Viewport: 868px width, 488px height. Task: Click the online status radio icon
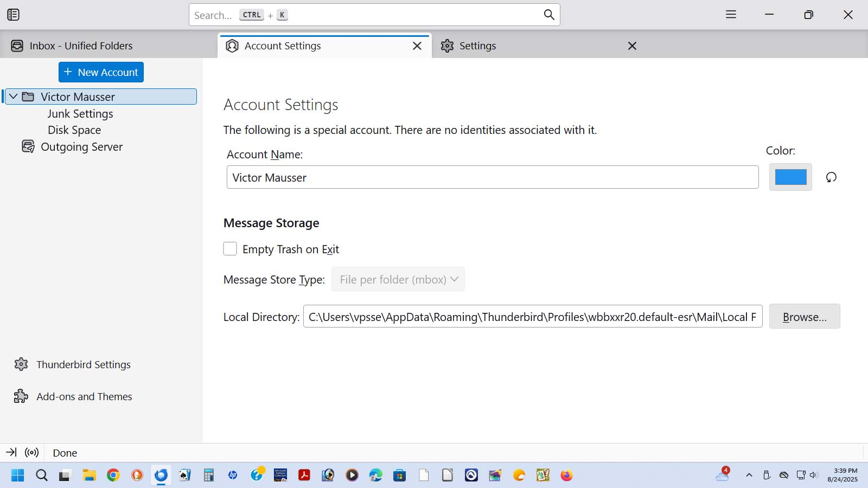(32, 452)
